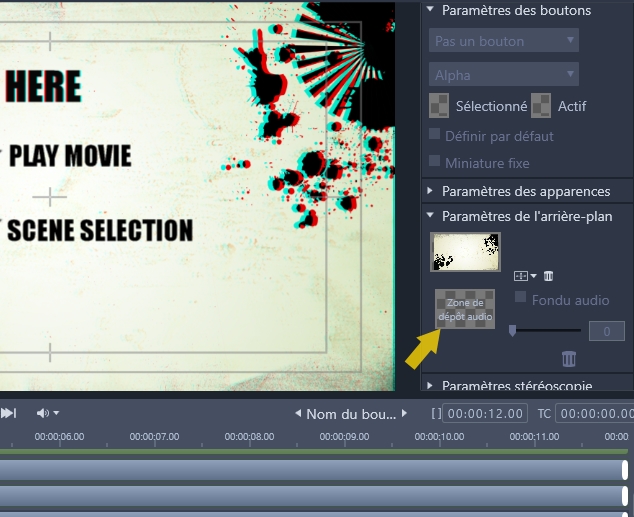Click the Sélectionné color swatch

tap(439, 106)
